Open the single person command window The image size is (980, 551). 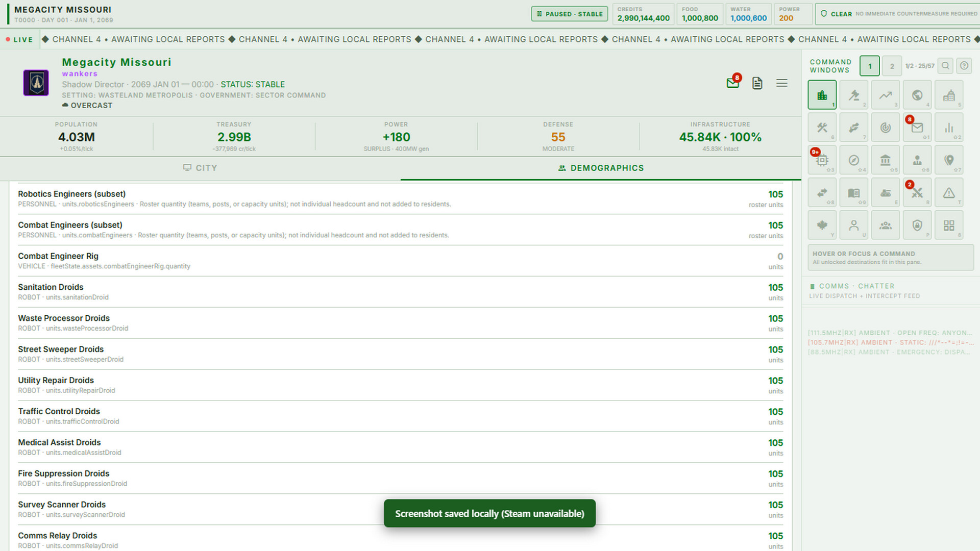pos(853,226)
